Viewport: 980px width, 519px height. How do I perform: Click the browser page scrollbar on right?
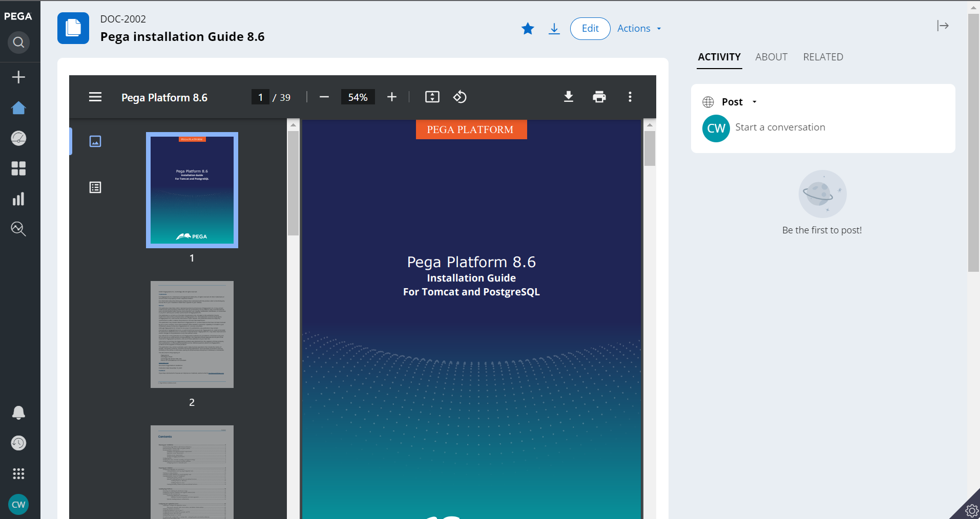coord(973,142)
